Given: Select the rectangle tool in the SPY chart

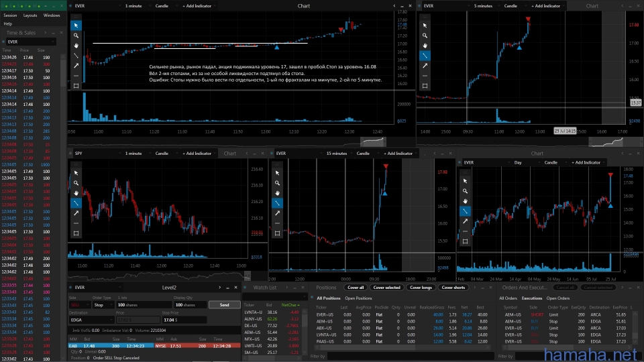Looking at the screenshot, I should [76, 233].
